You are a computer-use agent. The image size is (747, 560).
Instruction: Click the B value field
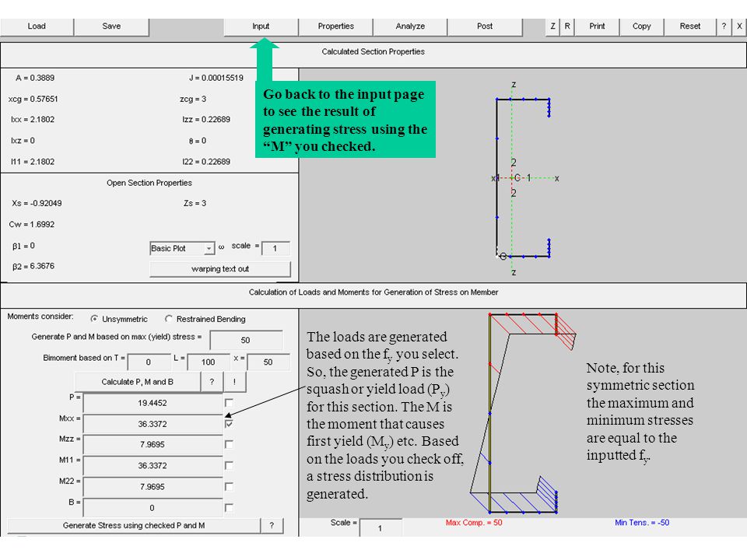(153, 508)
